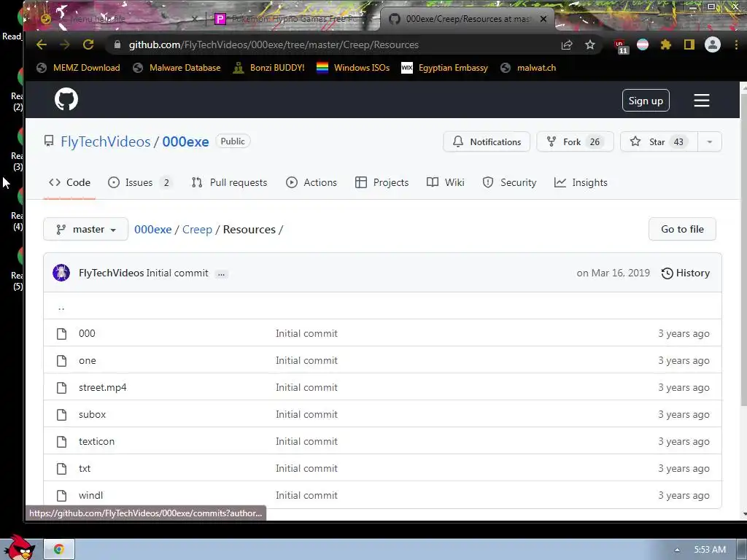Open the Bonzi BUDDY! bookmark

[x=268, y=68]
